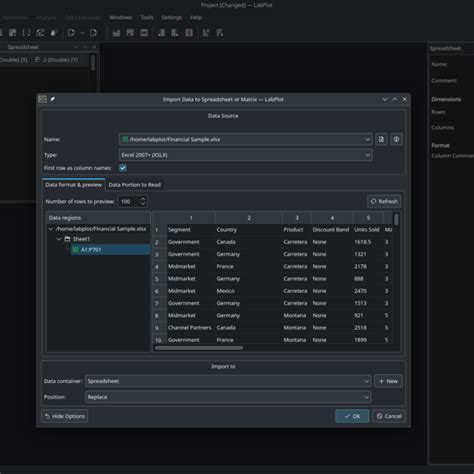This screenshot has height=474, width=474.
Task: Uncheck First row as column names
Action: coord(123,168)
